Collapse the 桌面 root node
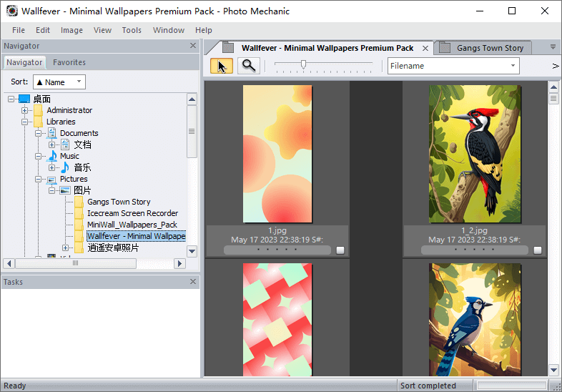562x392 pixels. point(11,99)
